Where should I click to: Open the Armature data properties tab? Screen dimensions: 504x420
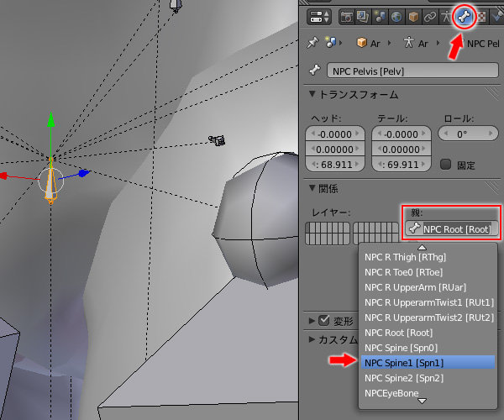pos(446,17)
